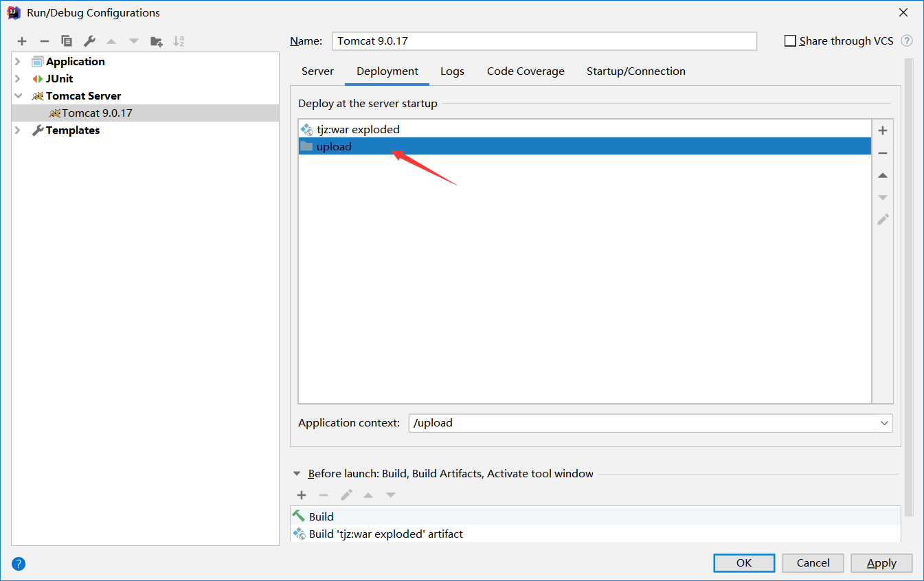Image resolution: width=924 pixels, height=581 pixels.
Task: Move Before launch task down
Action: pyautogui.click(x=391, y=495)
